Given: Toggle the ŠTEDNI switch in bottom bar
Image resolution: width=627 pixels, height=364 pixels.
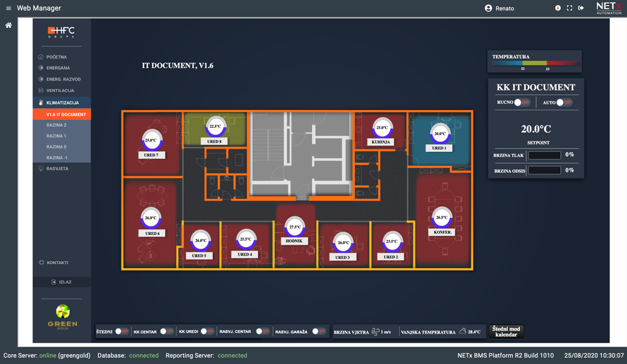Looking at the screenshot, I should (122, 332).
